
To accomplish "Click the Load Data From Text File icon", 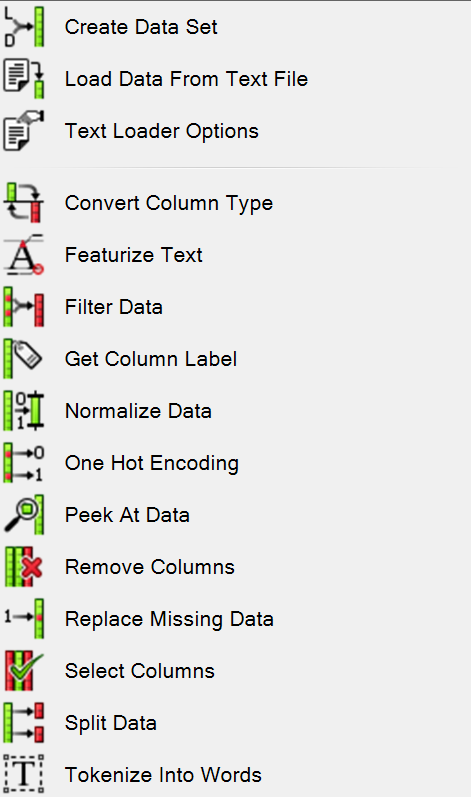I will click(23, 79).
